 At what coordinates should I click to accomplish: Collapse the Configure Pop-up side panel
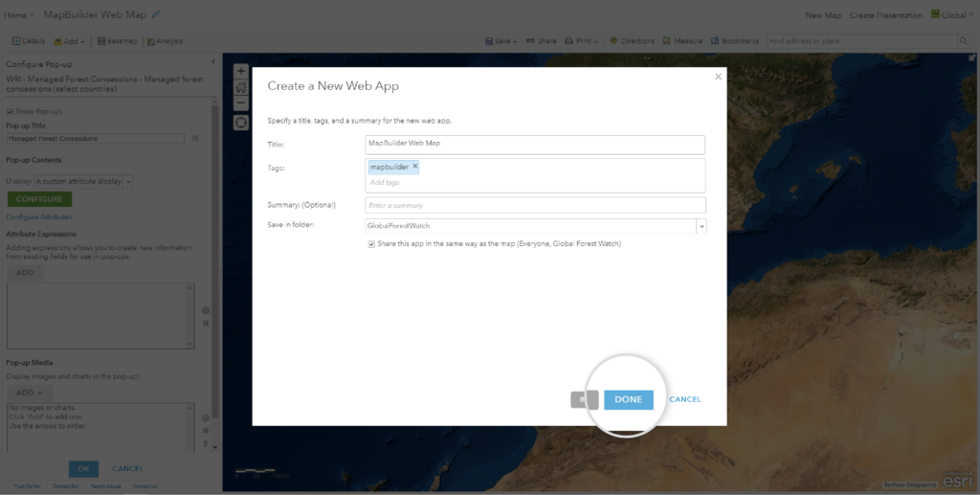click(213, 62)
